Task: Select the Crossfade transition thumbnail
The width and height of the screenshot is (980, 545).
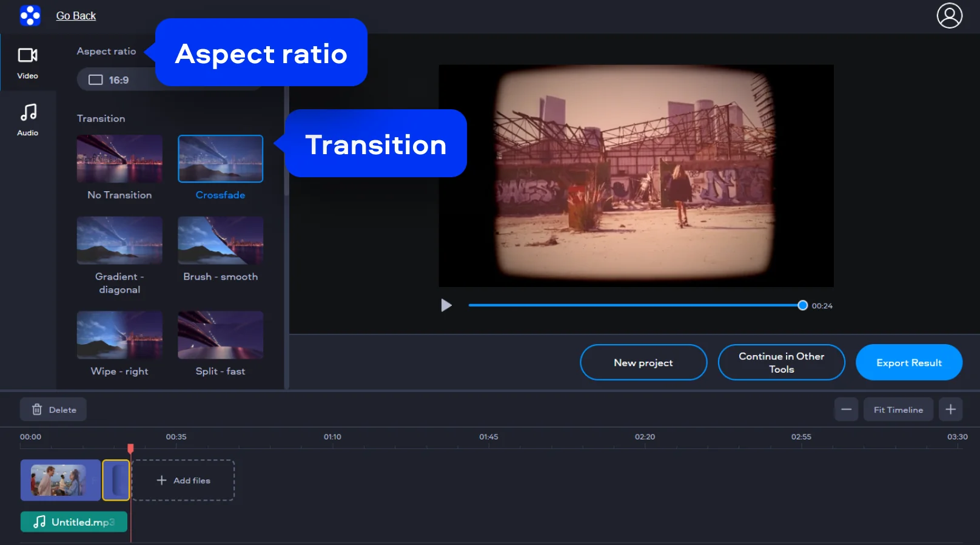Action: [220, 159]
